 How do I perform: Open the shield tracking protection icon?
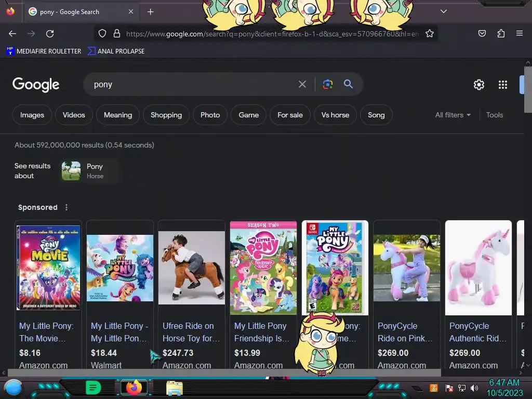click(102, 34)
